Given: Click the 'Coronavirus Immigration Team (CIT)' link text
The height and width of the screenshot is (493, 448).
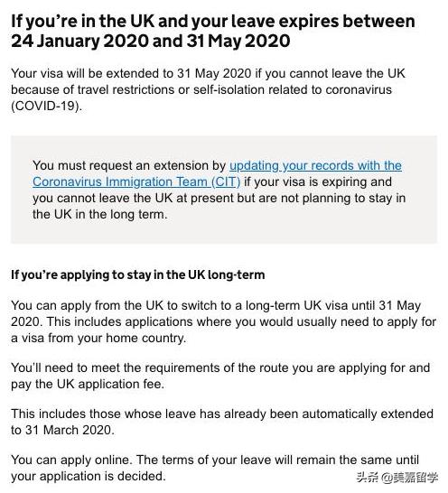Looking at the screenshot, I should click(136, 182).
